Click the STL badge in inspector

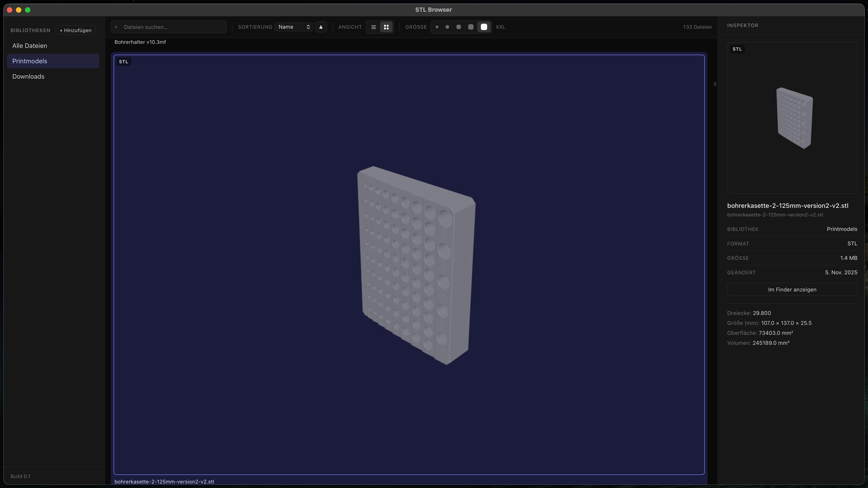click(737, 49)
